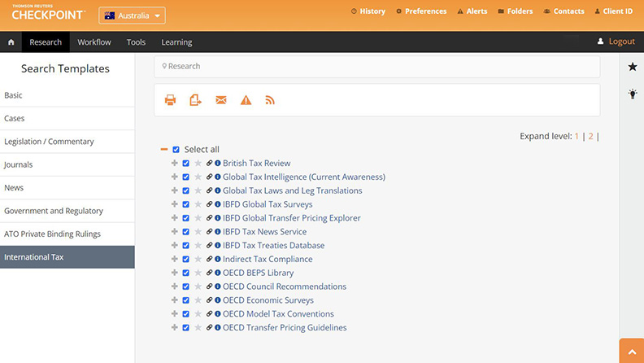
Task: Click the add-to-folder document icon
Action: [x=195, y=100]
